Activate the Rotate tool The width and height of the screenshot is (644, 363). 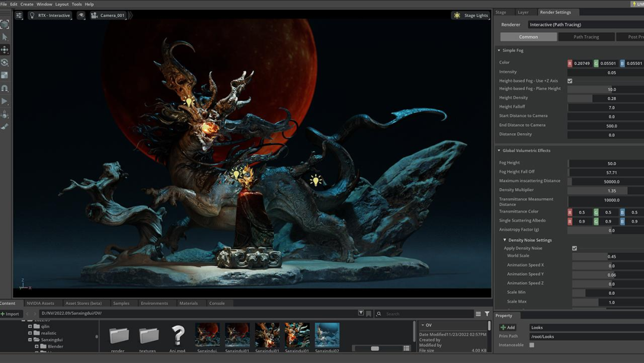coord(5,63)
